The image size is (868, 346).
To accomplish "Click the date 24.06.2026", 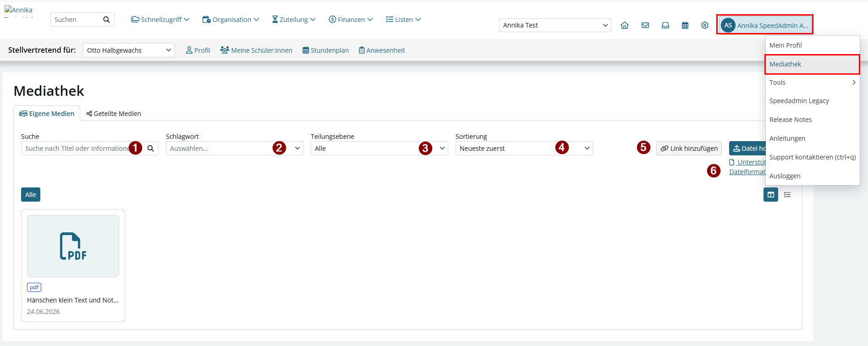I will [x=44, y=312].
